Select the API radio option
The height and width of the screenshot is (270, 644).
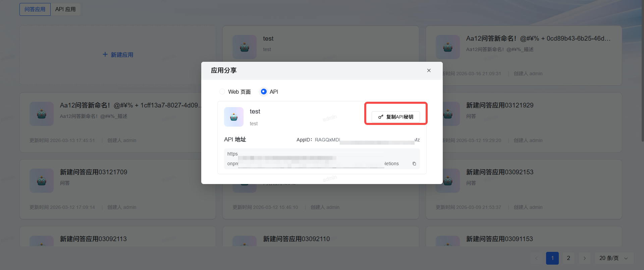point(269,92)
